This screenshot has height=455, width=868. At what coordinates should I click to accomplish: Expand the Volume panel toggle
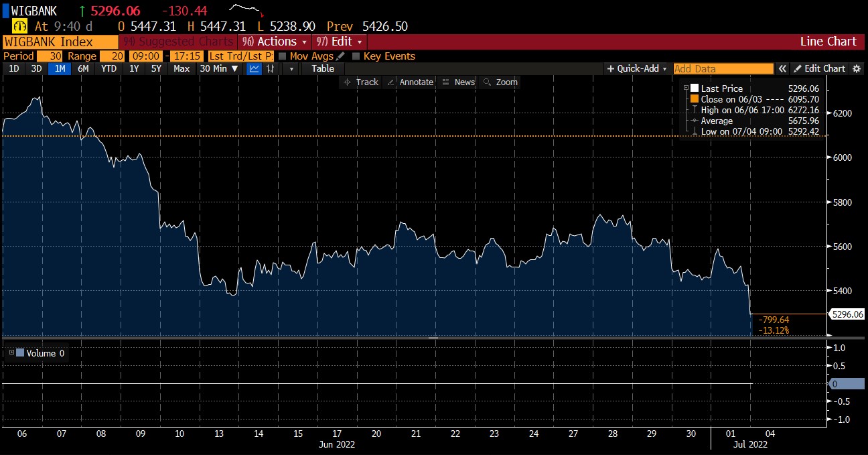(x=11, y=352)
